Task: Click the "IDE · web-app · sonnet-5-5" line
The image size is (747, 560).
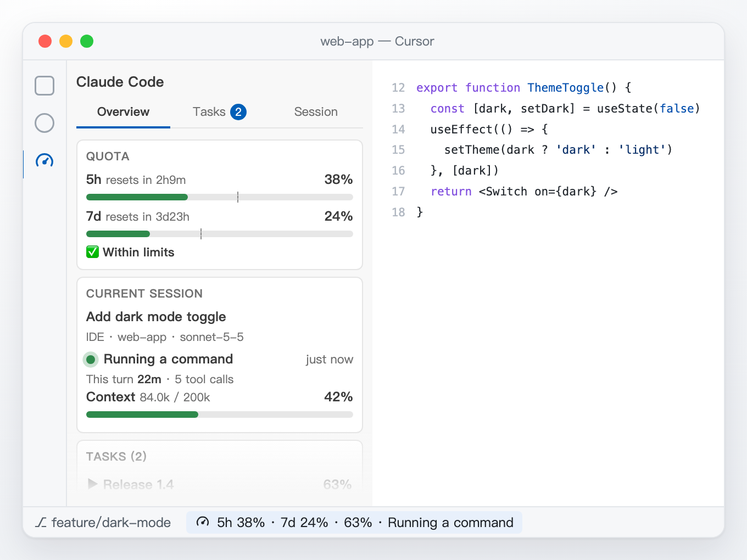Action: click(165, 337)
